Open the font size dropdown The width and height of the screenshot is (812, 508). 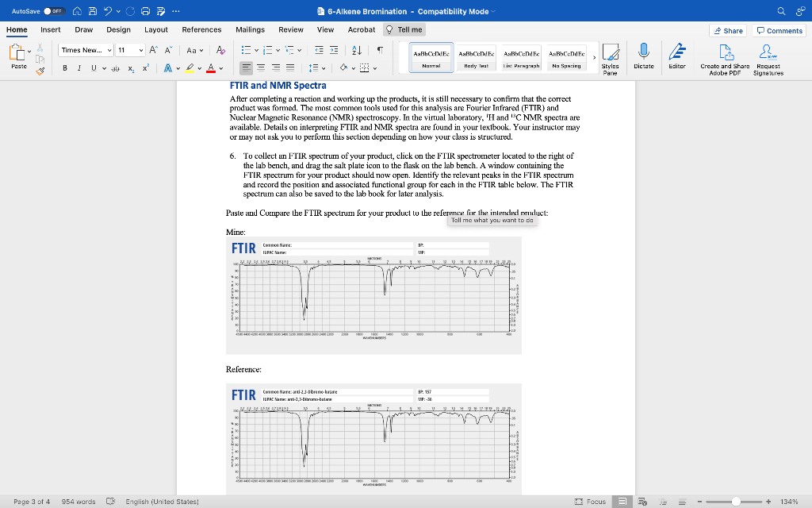pyautogui.click(x=141, y=50)
